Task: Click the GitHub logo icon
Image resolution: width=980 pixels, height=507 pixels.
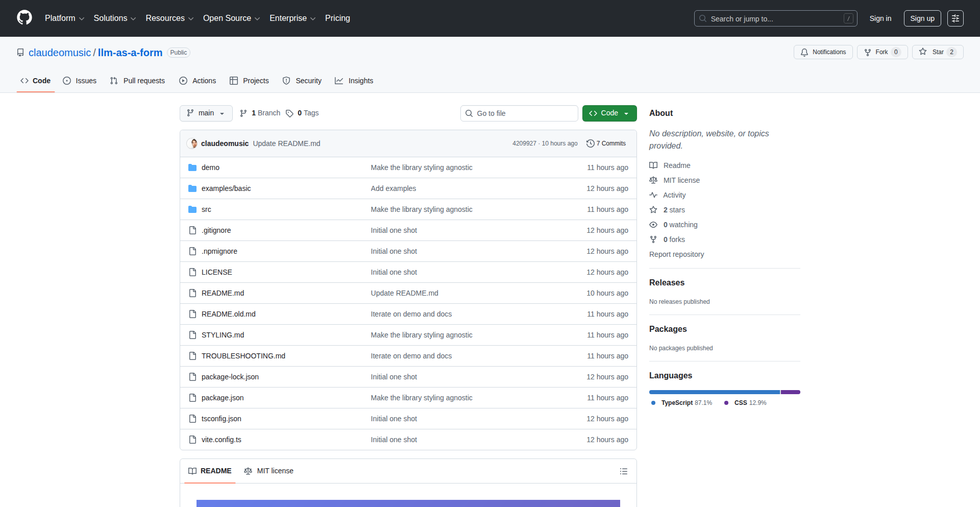Action: pos(24,18)
